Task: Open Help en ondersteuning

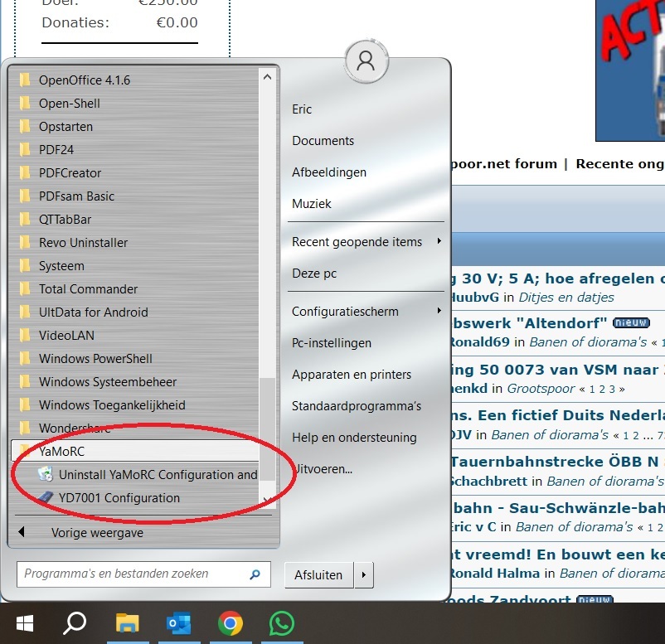Action: (x=354, y=437)
